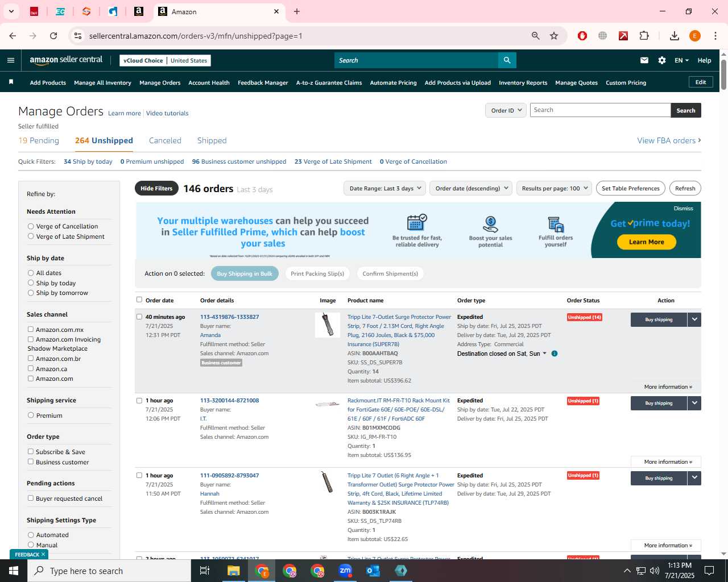Check Buyer requested cancel filter

[31, 498]
